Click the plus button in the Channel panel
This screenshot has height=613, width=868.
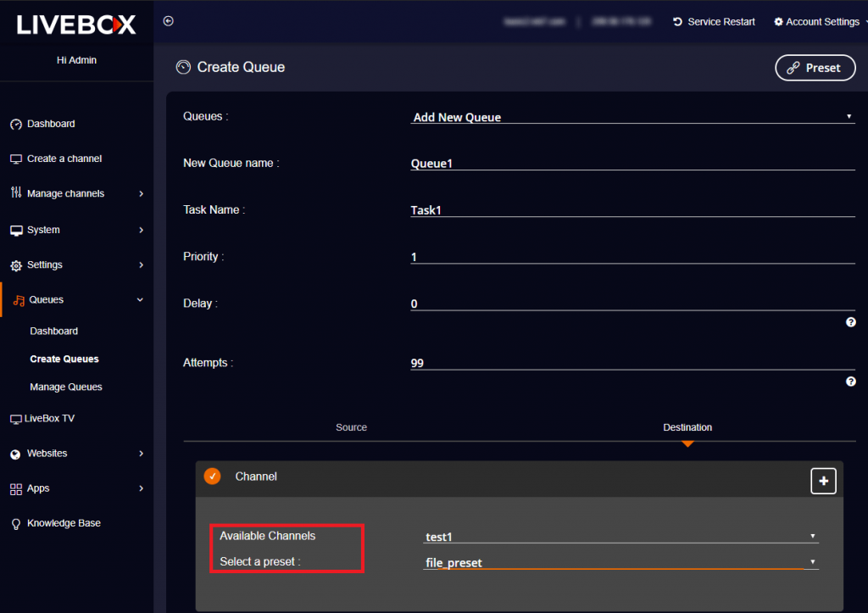pos(823,481)
